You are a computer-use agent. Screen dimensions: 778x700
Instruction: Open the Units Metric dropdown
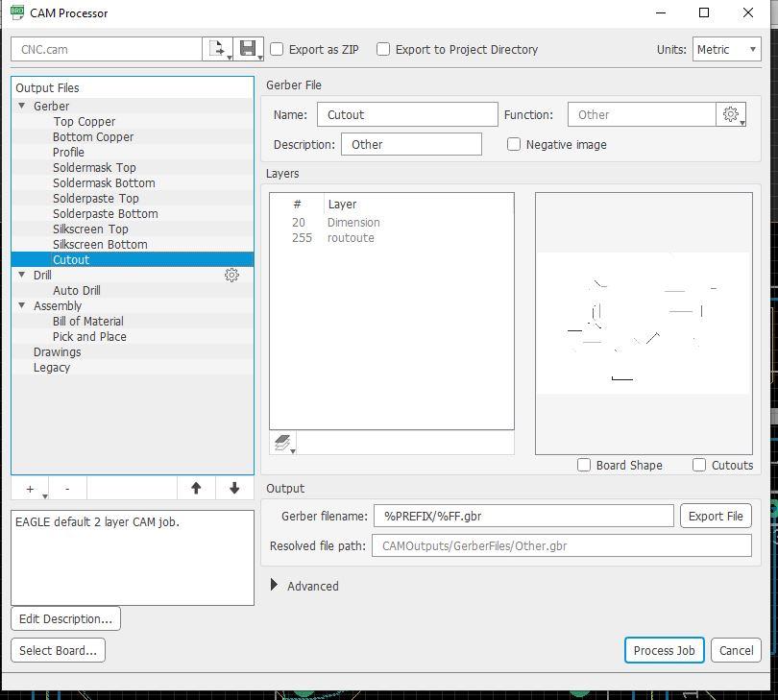point(727,49)
